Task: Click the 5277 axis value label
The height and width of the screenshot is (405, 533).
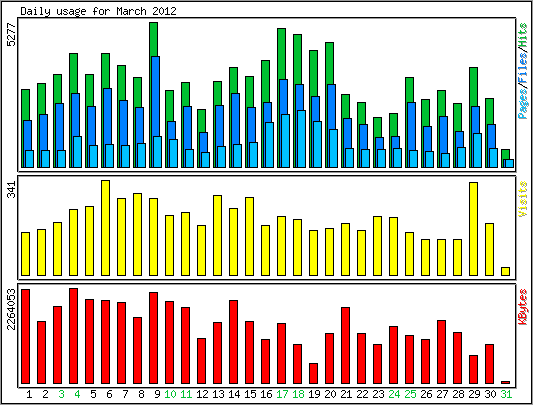Action: point(12,34)
